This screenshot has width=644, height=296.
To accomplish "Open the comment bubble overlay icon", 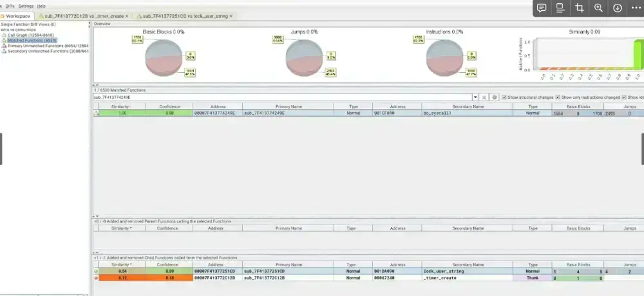I will (542, 8).
